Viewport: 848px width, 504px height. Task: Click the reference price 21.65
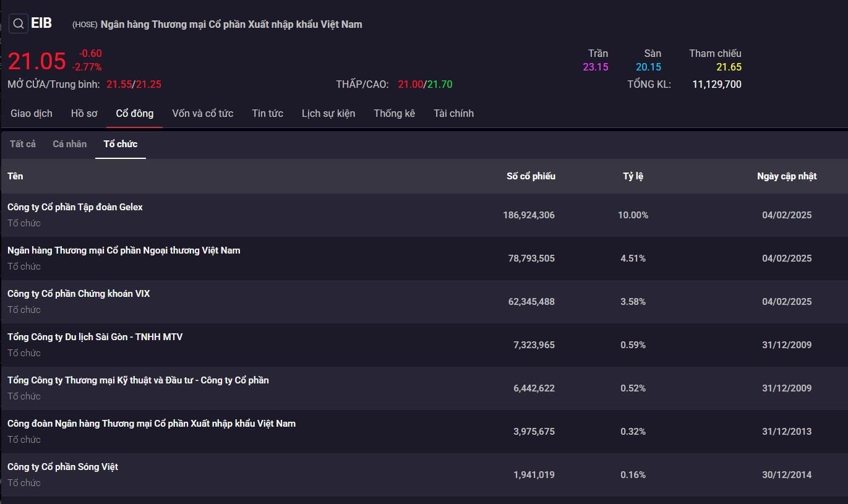tap(729, 67)
